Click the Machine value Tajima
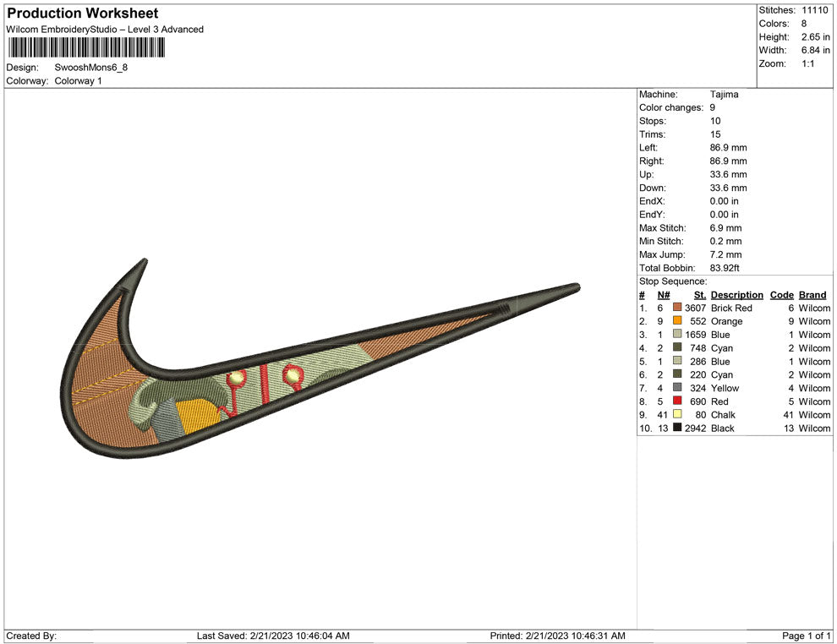The image size is (837, 644). click(724, 94)
